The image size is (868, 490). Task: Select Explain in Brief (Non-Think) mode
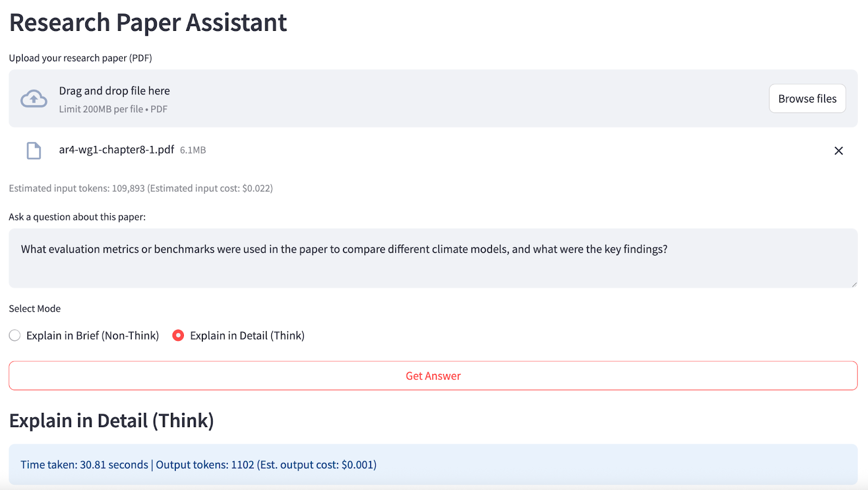point(15,335)
